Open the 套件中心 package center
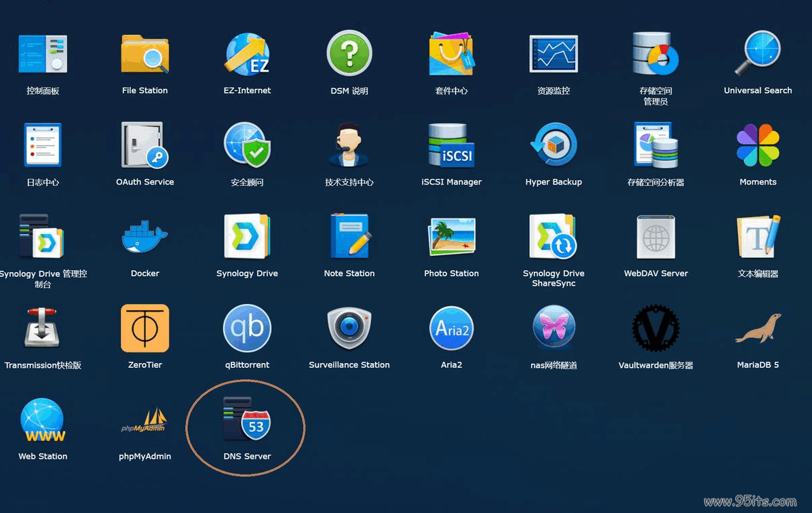The height and width of the screenshot is (513, 812). (452, 54)
